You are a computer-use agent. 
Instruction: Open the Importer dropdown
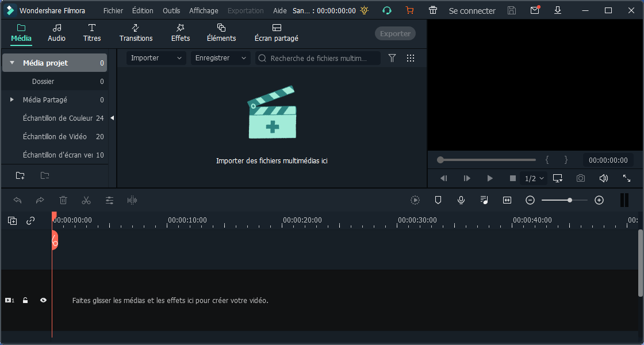pyautogui.click(x=156, y=58)
